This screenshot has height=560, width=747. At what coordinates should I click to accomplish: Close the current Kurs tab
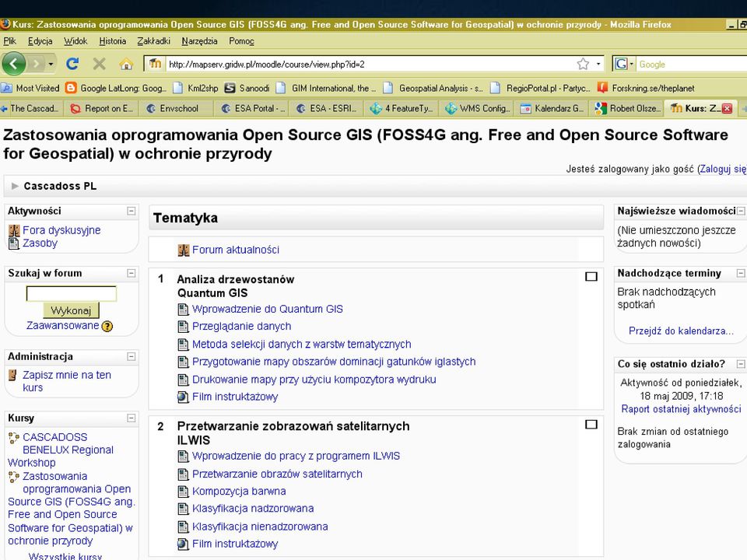pyautogui.click(x=727, y=109)
